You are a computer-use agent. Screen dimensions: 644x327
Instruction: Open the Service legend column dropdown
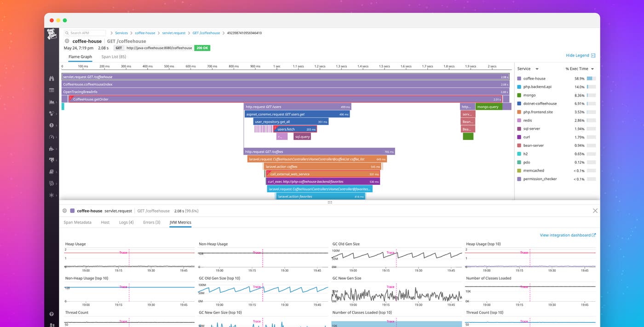click(536, 69)
